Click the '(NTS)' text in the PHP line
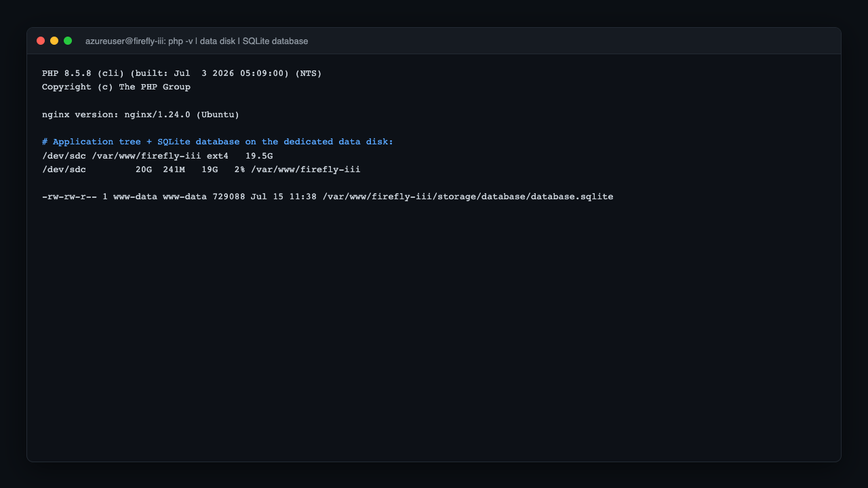The height and width of the screenshot is (488, 868). coord(309,73)
